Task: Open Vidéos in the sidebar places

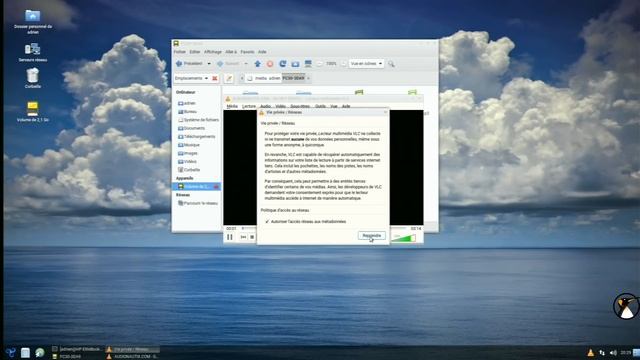Action: (x=187, y=162)
